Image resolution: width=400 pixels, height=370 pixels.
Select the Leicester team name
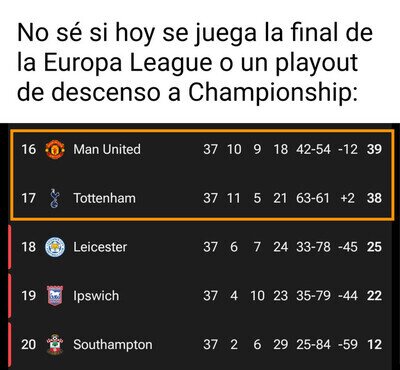100,247
